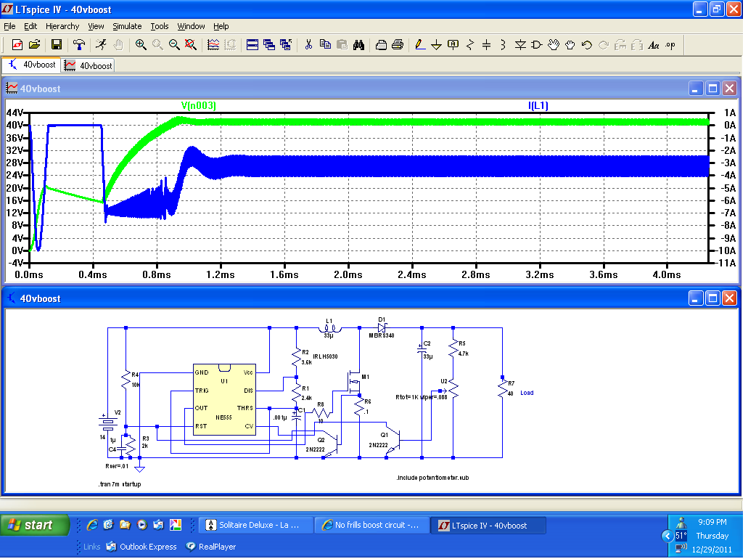Viewport: 756px width, 559px height.
Task: Select the Inductor component tool
Action: tap(503, 45)
